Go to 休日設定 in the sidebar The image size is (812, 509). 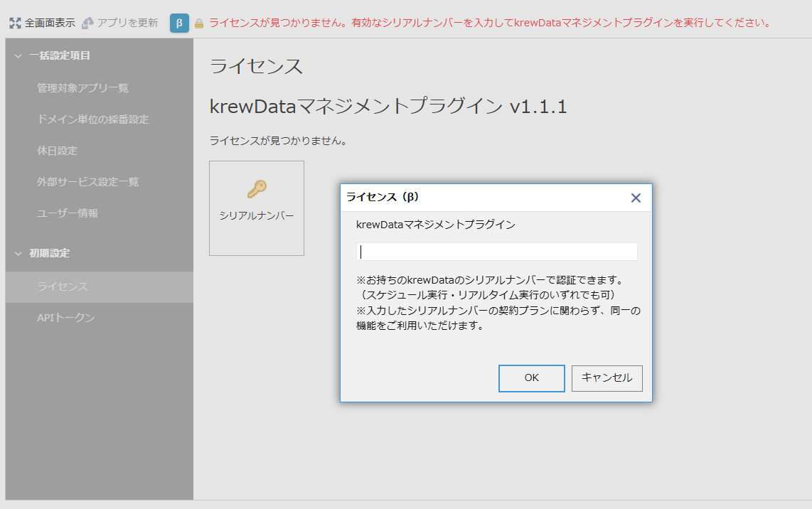click(57, 151)
